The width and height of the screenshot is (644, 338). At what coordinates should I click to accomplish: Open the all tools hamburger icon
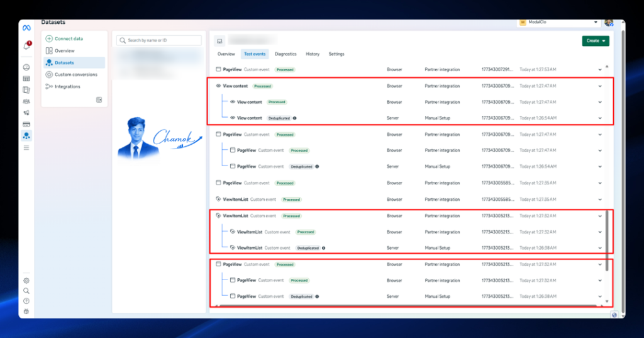pyautogui.click(x=26, y=148)
